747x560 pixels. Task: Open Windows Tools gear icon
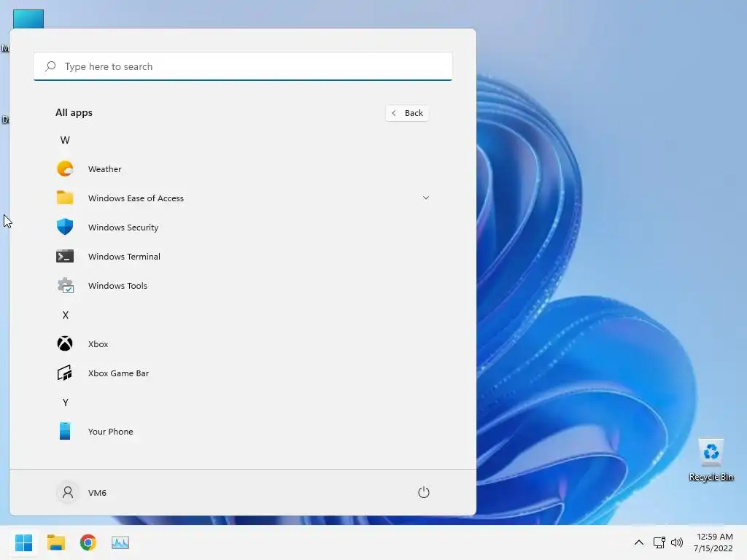[65, 285]
